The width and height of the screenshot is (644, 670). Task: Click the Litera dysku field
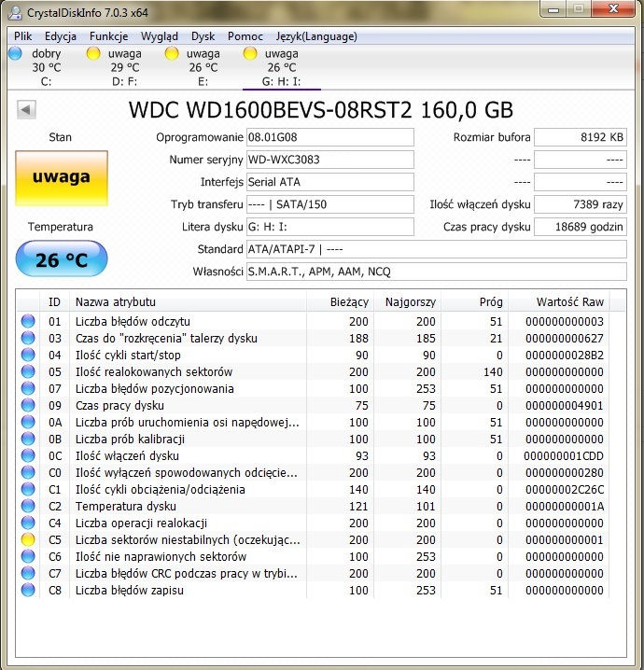point(329,227)
